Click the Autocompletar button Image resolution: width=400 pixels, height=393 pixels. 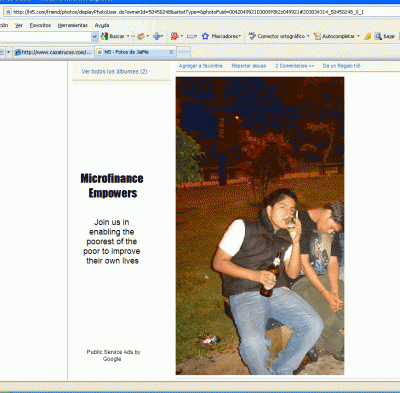(x=334, y=36)
